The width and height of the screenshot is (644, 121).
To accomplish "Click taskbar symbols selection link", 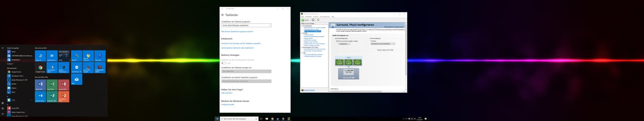I will (x=241, y=43).
